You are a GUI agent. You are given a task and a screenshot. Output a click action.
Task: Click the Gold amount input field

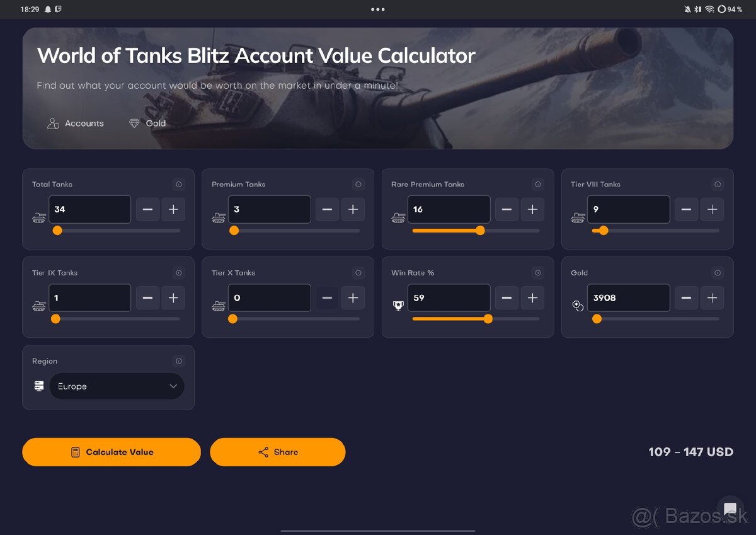628,297
